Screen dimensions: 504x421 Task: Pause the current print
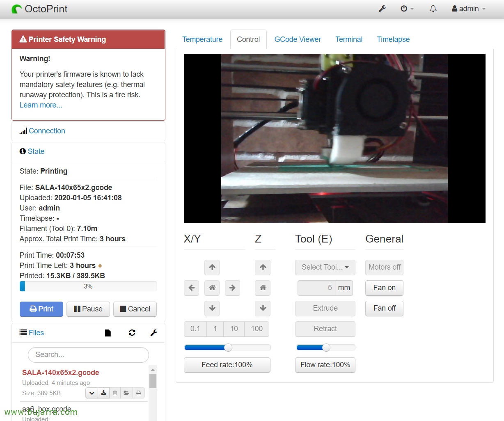point(88,309)
